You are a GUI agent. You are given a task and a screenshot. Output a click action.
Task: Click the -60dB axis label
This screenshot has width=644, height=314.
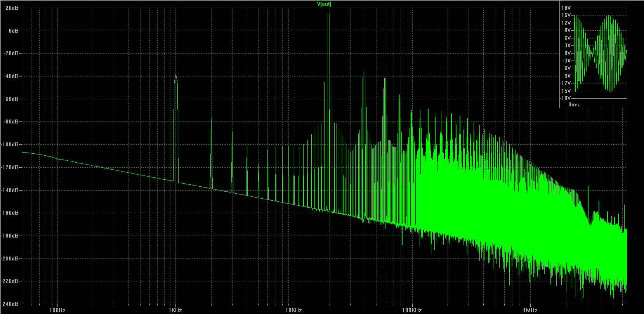pos(11,99)
